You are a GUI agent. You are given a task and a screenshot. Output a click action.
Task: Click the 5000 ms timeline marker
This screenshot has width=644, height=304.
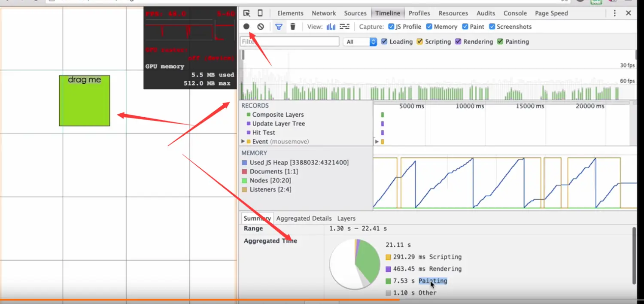(411, 106)
